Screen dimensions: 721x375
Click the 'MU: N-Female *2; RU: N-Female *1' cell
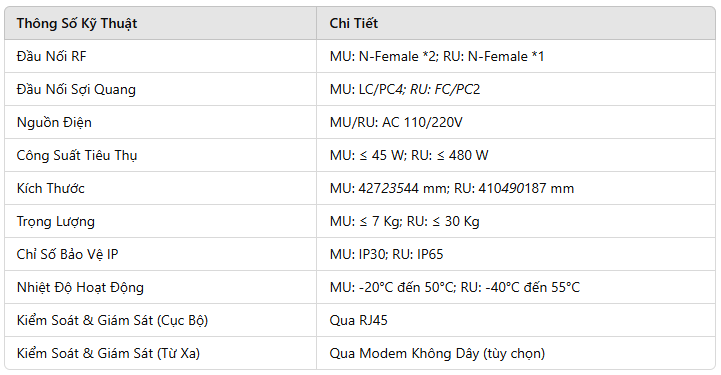[437, 56]
